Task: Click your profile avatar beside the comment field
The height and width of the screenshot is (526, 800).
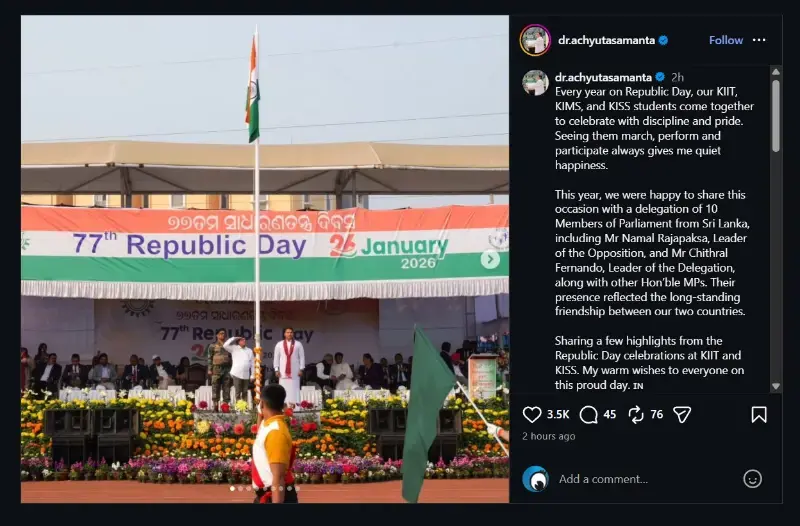Action: pyautogui.click(x=535, y=479)
